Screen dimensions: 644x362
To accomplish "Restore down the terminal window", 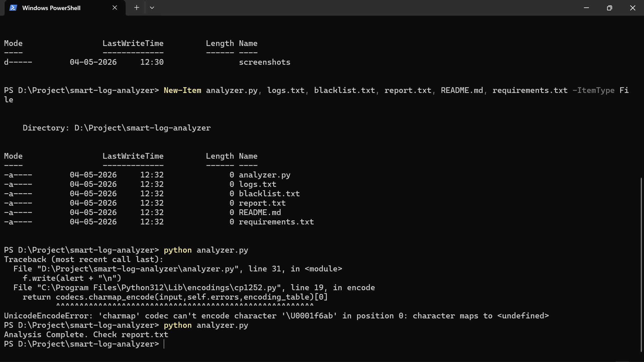I will coord(609,8).
